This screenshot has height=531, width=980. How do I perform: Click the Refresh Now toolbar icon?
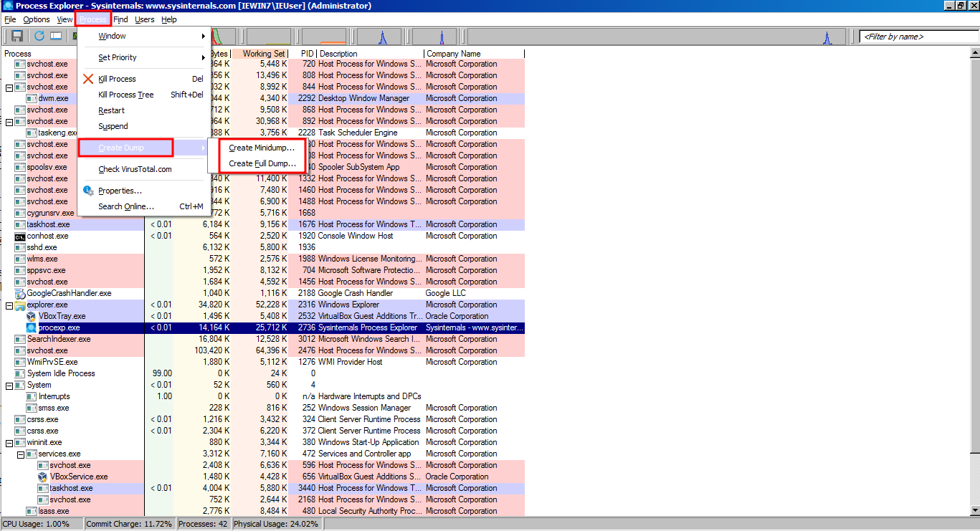(39, 36)
